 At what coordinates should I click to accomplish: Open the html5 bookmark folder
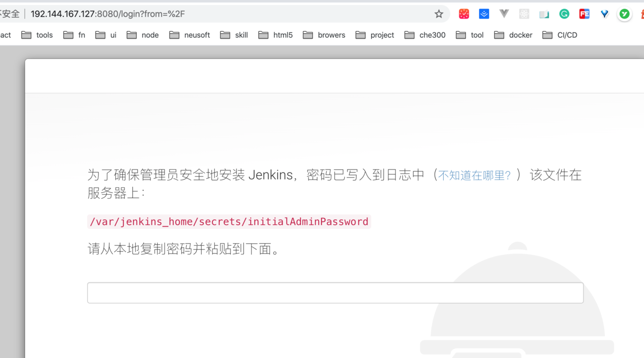click(x=275, y=35)
